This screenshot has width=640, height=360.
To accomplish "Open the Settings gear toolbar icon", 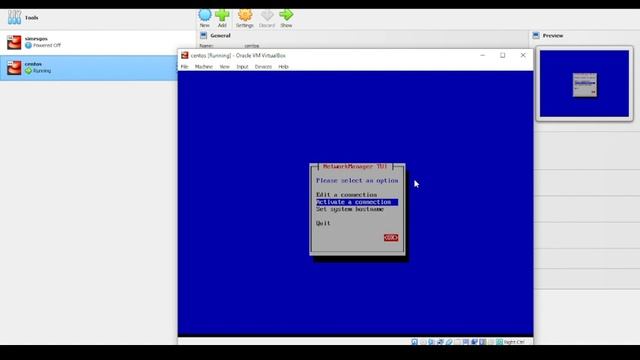I will click(x=244, y=15).
